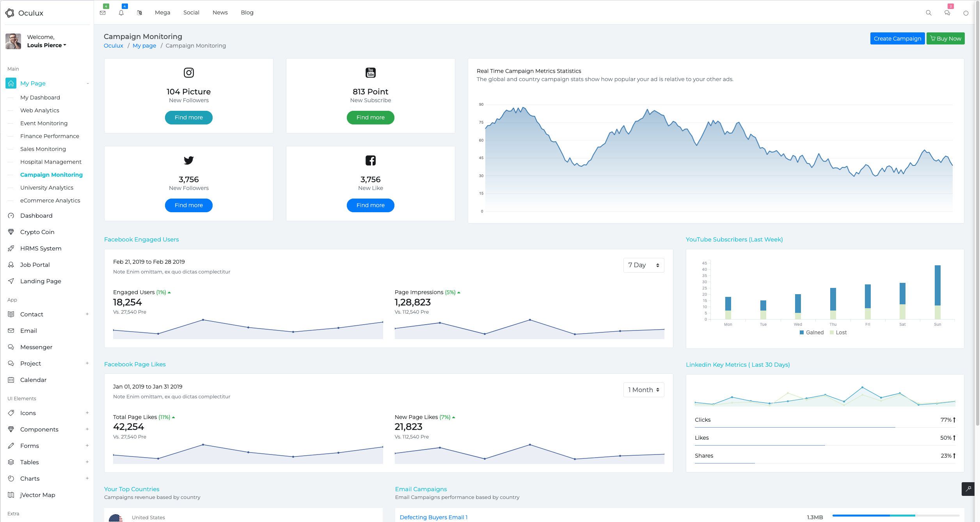
Task: Toggle the Gained legend swatch
Action: coord(802,333)
